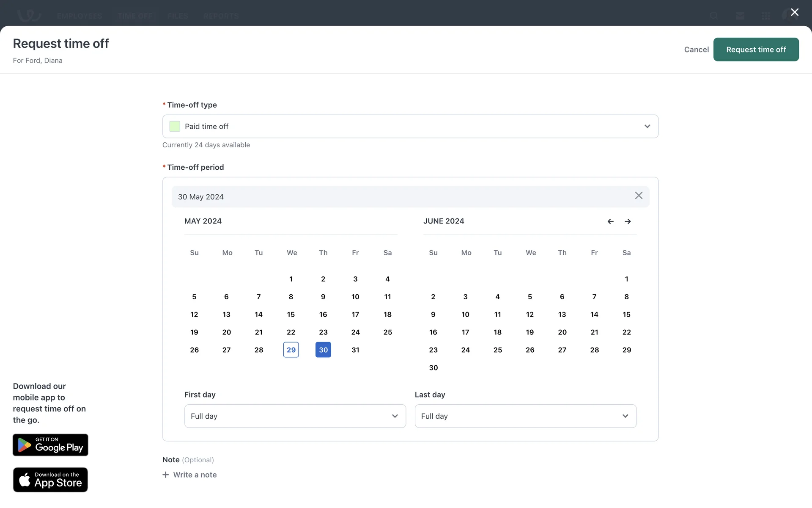This screenshot has width=812, height=508.
Task: Open the Last day Full day dropdown
Action: (x=525, y=416)
